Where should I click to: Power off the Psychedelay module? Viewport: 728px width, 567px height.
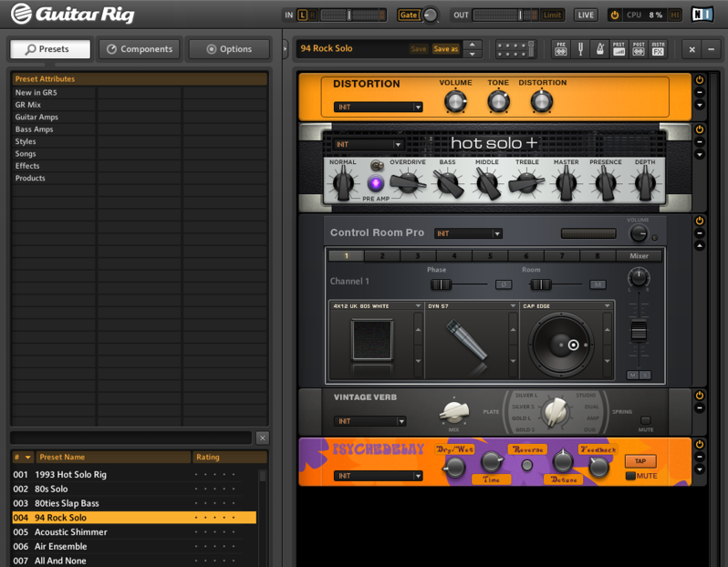[699, 444]
